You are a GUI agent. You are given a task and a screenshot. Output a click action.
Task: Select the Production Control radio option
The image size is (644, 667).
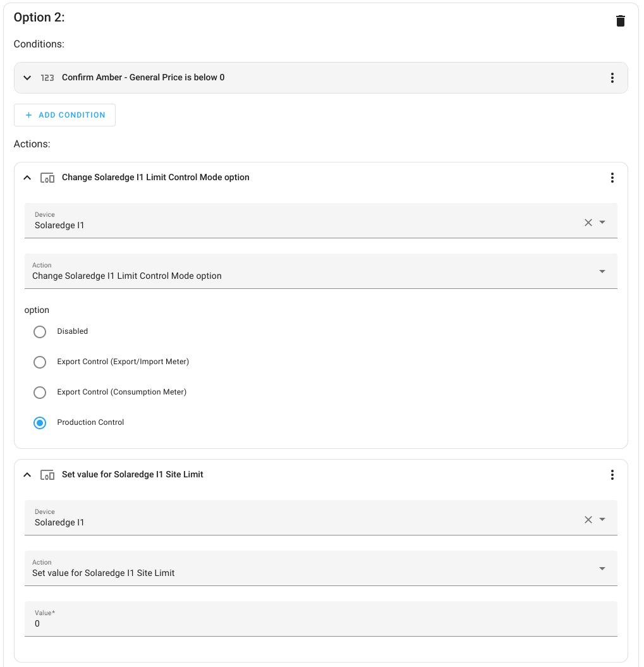40,423
